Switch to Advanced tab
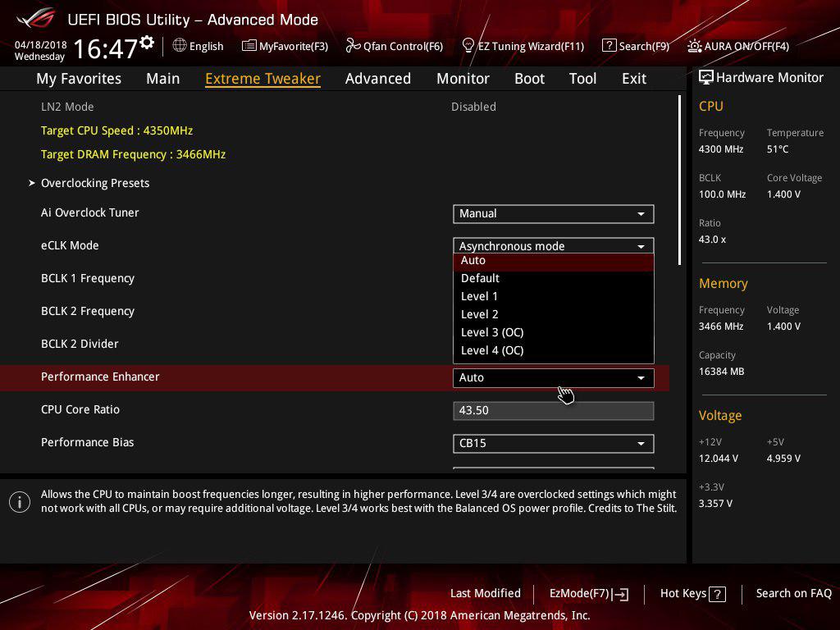This screenshot has height=630, width=840. [x=377, y=79]
